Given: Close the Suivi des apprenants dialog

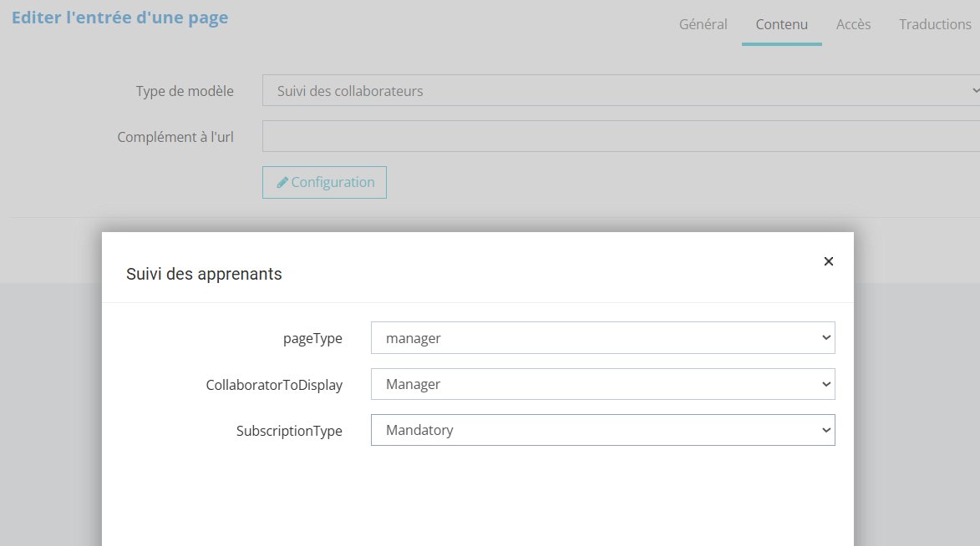Looking at the screenshot, I should pos(828,261).
